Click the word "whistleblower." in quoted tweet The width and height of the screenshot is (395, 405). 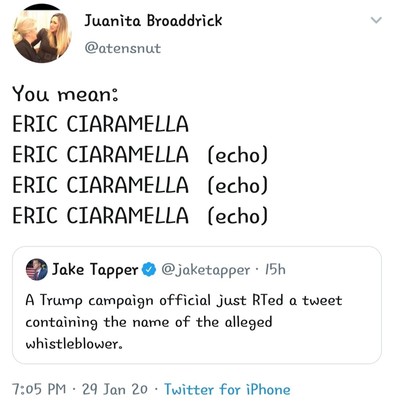pos(74,344)
